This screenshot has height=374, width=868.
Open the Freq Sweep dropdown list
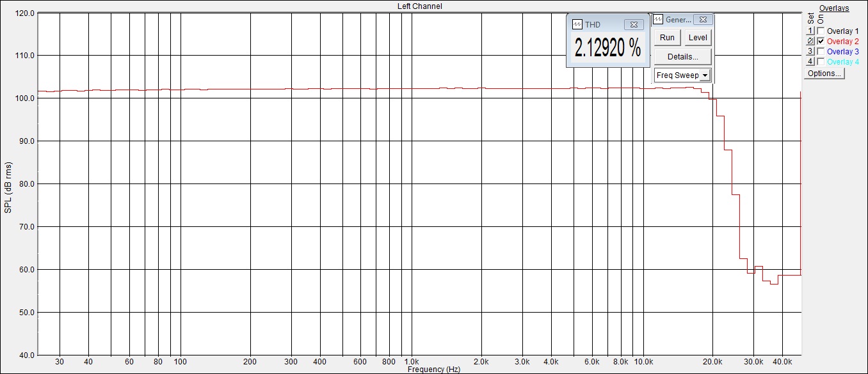pyautogui.click(x=705, y=75)
